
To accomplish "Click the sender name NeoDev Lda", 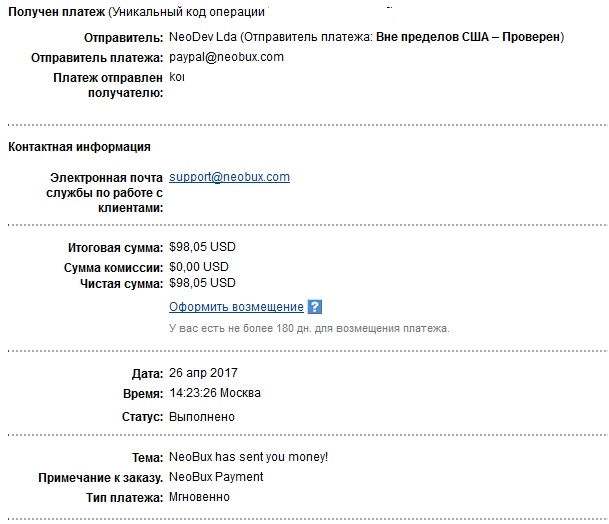I will [203, 37].
